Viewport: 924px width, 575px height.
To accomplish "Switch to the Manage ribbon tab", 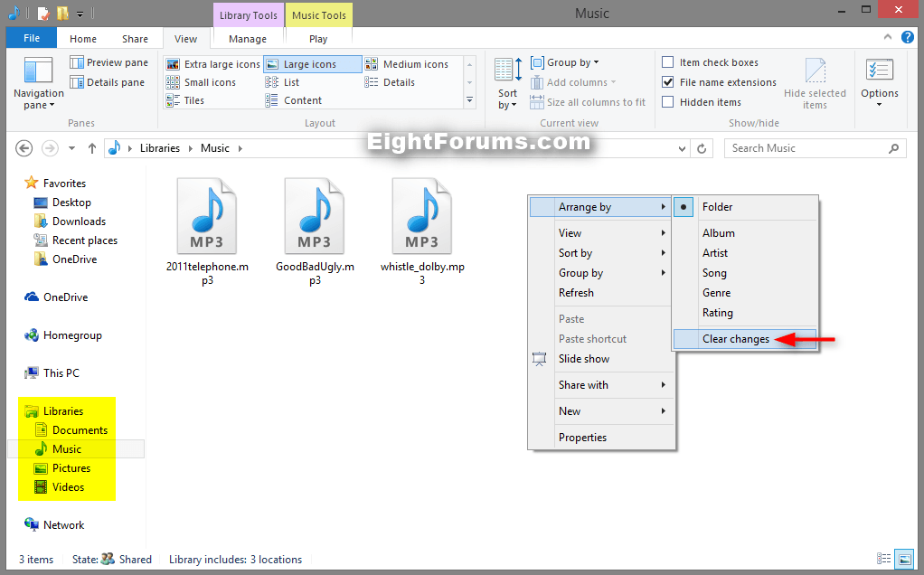I will pos(247,39).
